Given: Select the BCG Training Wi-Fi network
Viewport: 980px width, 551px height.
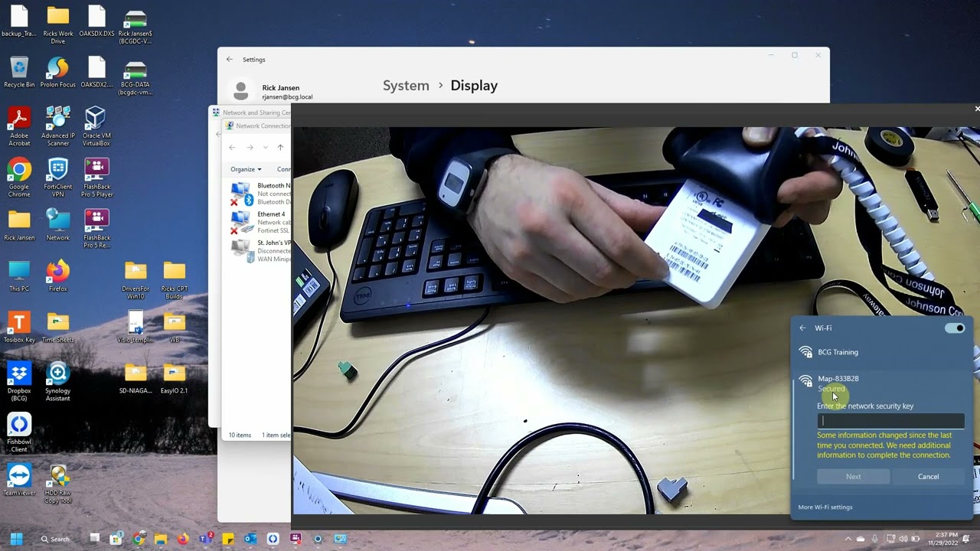Looking at the screenshot, I should click(881, 352).
